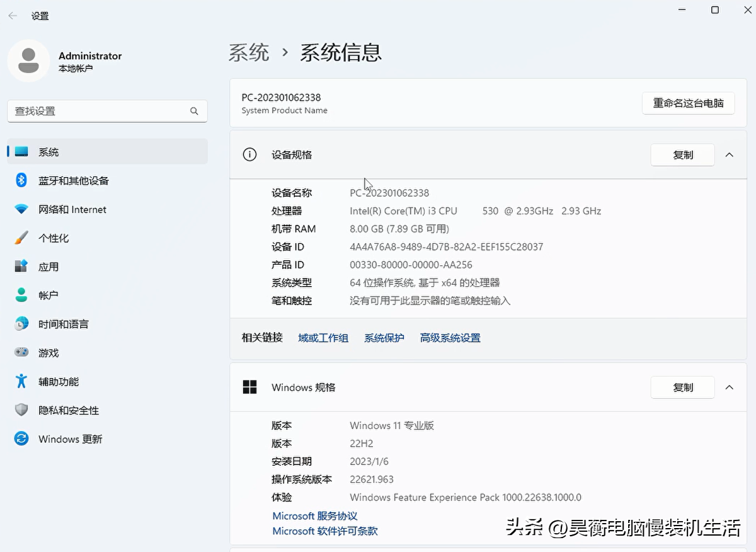This screenshot has width=756, height=552.
Task: Click the Wi-Fi network icon in sidebar
Action: (x=21, y=209)
